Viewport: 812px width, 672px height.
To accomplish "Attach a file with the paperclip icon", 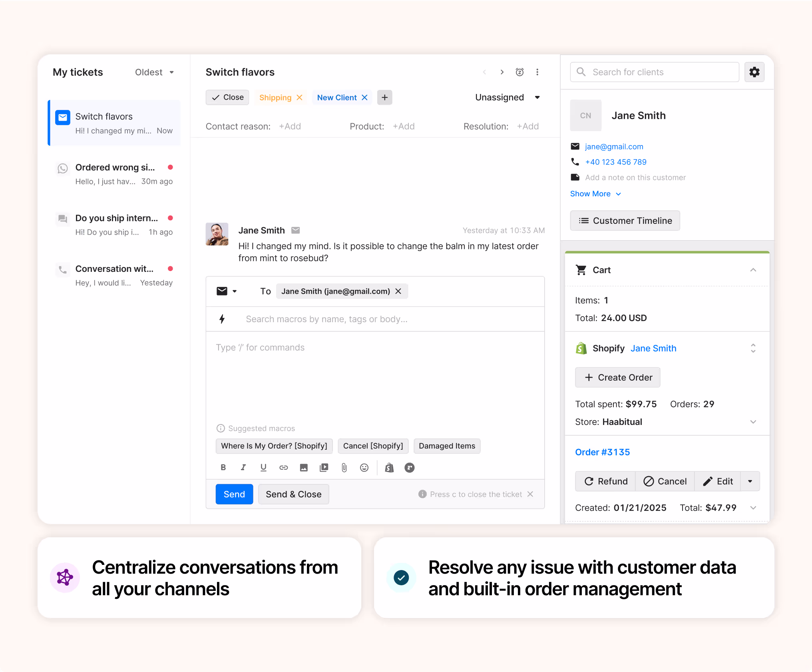I will [x=344, y=467].
